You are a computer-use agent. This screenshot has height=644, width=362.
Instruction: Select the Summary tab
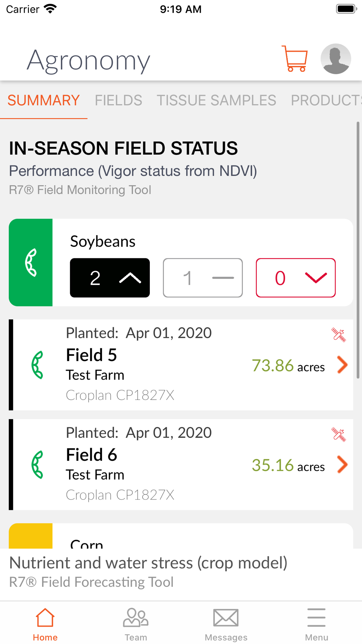pyautogui.click(x=43, y=100)
